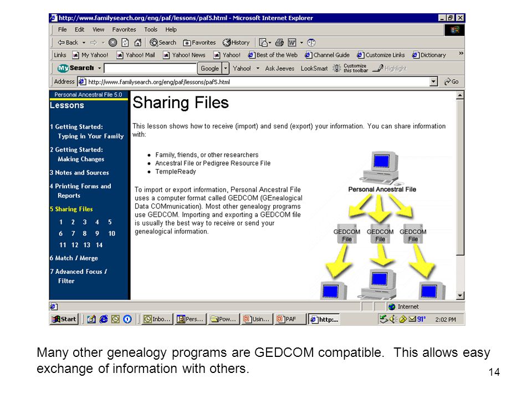Screen dimensions: 532x399
Task: Go to Sharing Files page 14
Action: (x=99, y=245)
